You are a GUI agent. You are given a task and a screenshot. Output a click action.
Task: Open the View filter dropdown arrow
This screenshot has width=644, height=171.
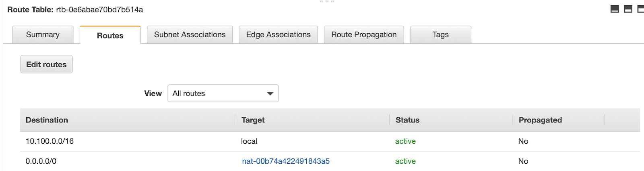point(270,94)
